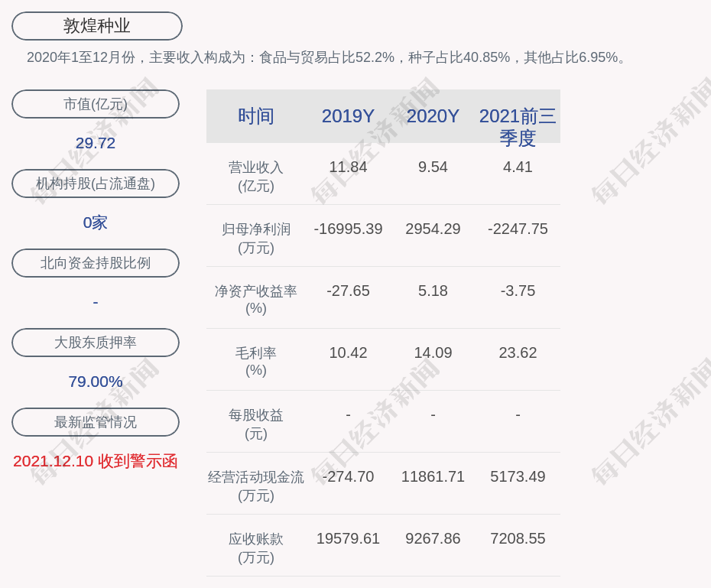Select gross margin value 23.62
This screenshot has height=588, width=711.
tap(518, 352)
